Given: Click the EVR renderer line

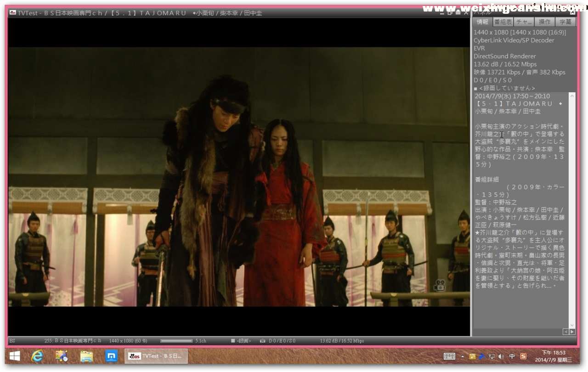Looking at the screenshot, I should 479,48.
